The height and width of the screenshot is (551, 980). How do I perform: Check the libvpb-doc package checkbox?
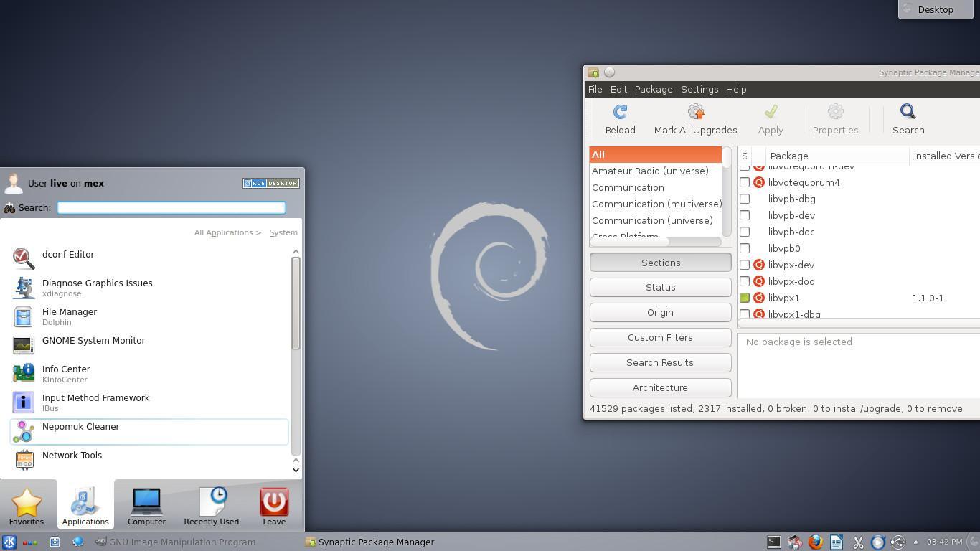745,232
